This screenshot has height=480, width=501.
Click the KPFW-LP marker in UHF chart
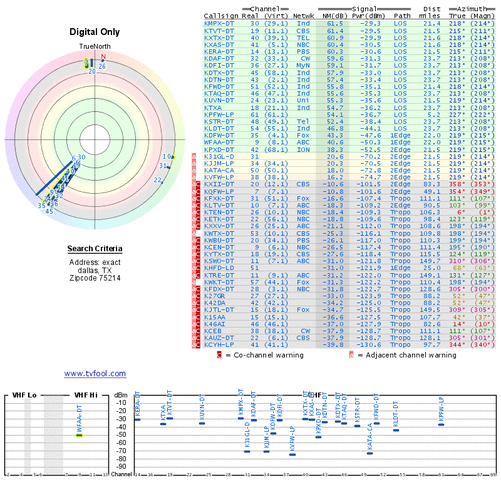[x=441, y=425]
